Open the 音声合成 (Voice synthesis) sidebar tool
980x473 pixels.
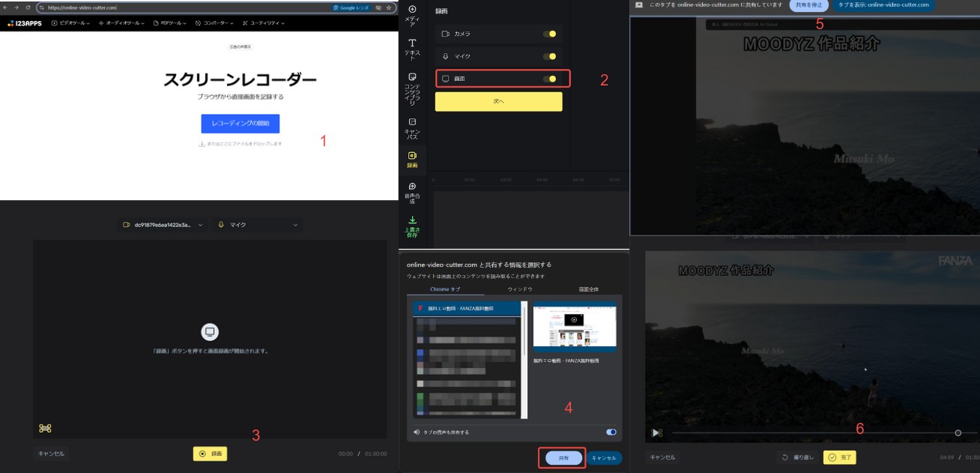(x=412, y=193)
